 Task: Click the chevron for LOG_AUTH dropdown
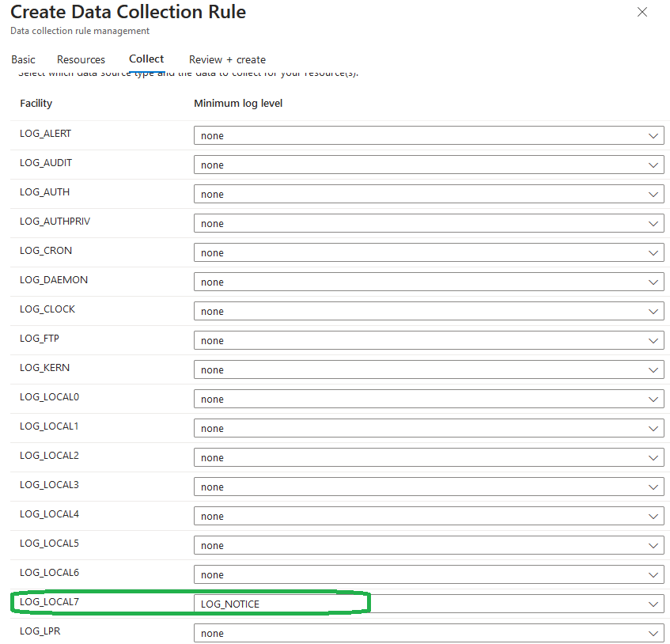pyautogui.click(x=653, y=195)
